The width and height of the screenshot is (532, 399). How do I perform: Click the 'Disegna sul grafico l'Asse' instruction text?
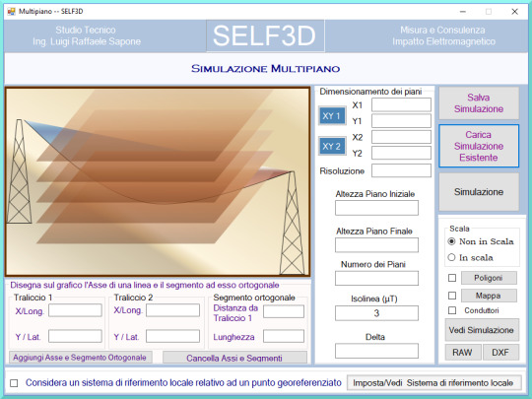pyautogui.click(x=145, y=285)
